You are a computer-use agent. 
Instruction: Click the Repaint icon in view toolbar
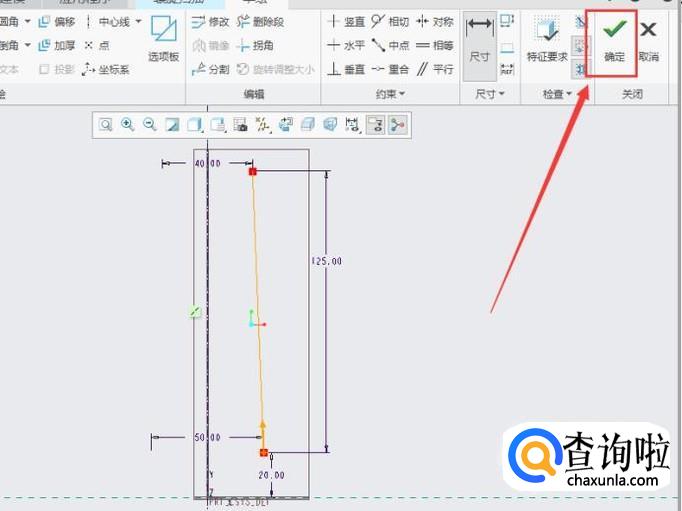click(172, 125)
